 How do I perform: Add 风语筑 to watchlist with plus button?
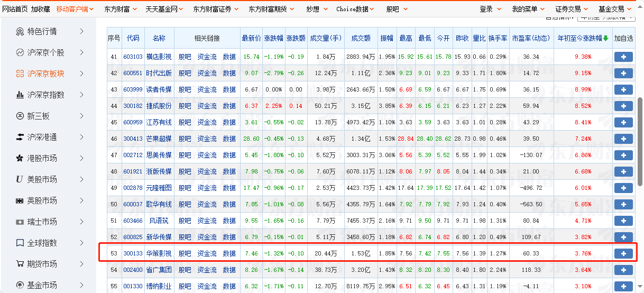coord(623,221)
